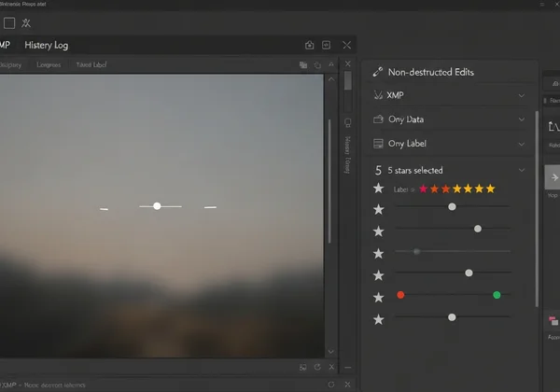
Task: Click the curve graph icon on far right strip
Action: coord(553,126)
